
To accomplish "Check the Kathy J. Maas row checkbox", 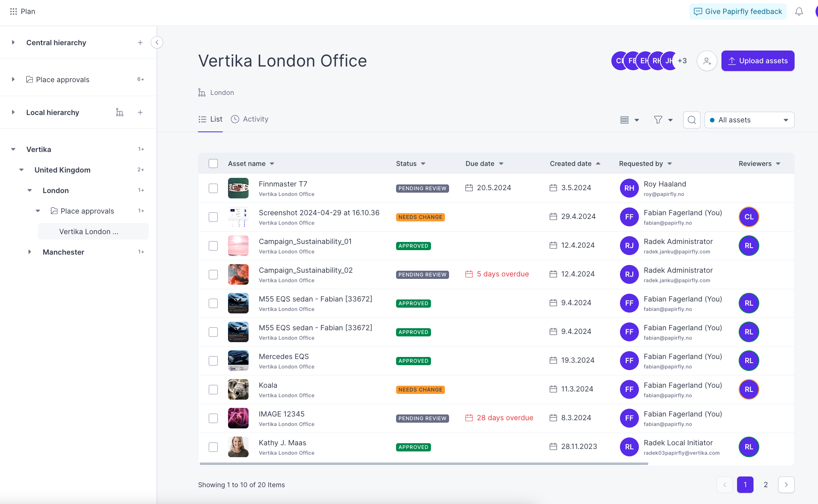I will coord(213,447).
